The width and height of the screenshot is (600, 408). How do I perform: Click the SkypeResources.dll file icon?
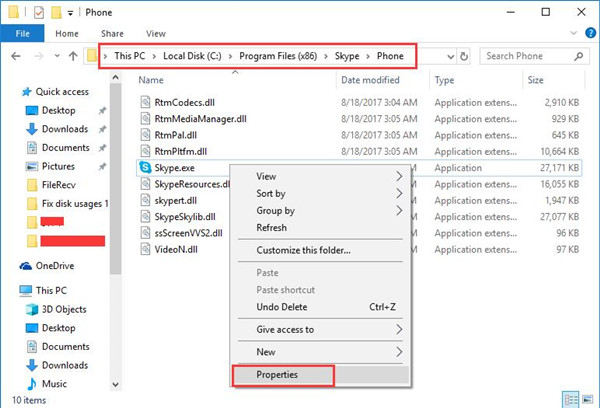point(145,184)
